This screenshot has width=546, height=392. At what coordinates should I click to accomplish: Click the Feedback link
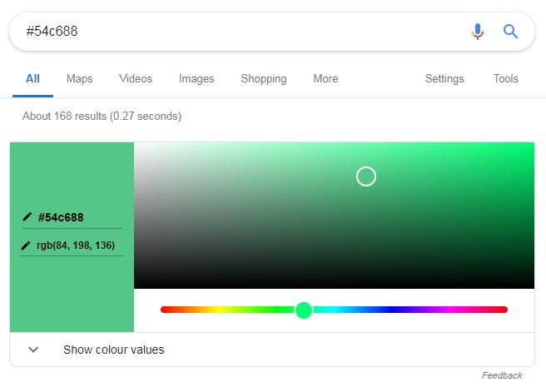click(x=502, y=375)
